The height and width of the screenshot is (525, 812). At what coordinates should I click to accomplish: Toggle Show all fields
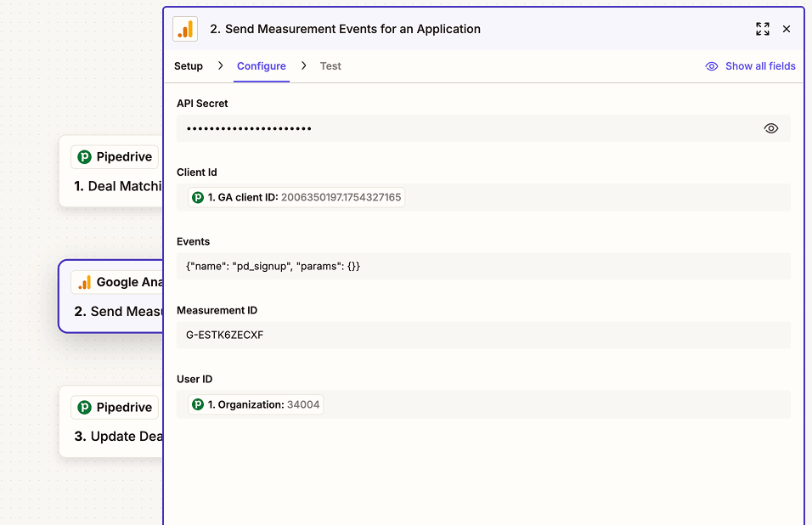pyautogui.click(x=750, y=66)
